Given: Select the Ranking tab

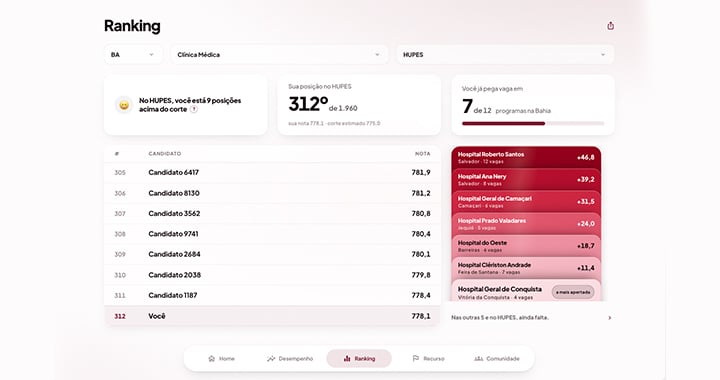Looking at the screenshot, I should coord(359,358).
